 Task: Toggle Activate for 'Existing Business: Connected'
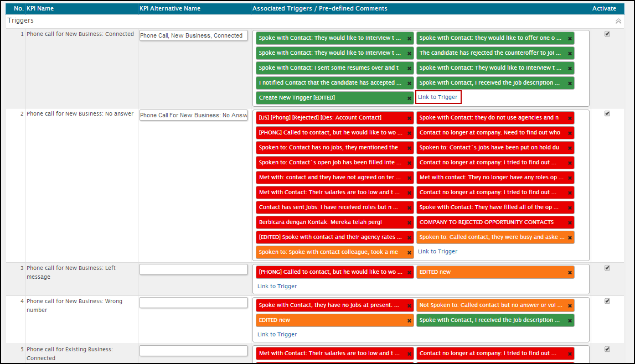click(607, 349)
